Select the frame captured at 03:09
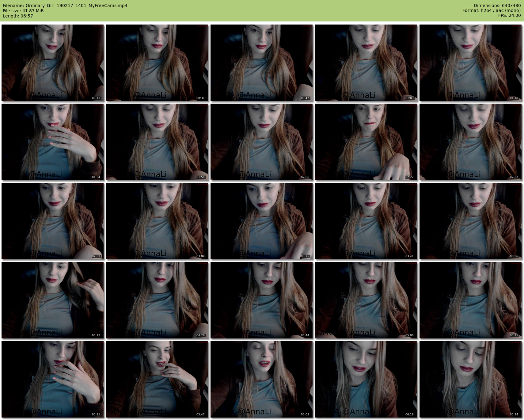 [157, 221]
